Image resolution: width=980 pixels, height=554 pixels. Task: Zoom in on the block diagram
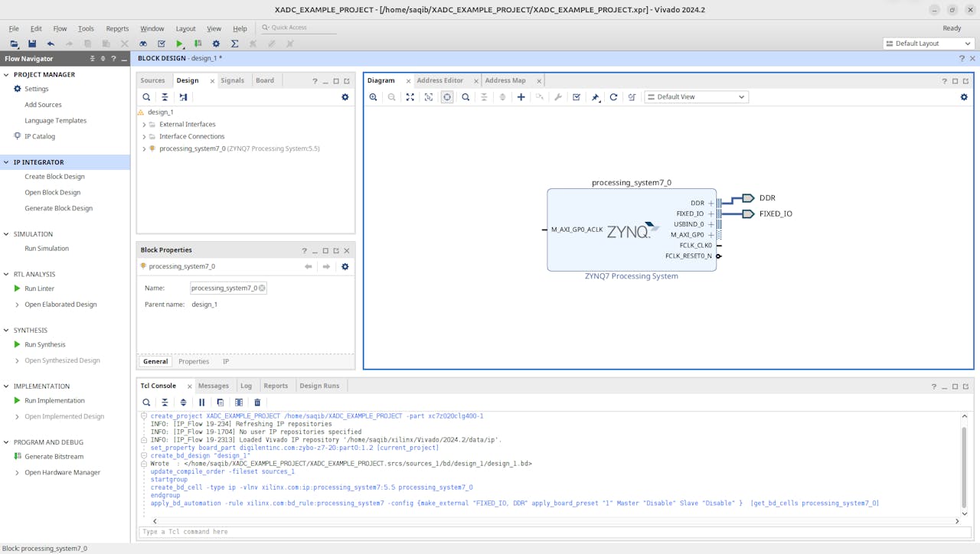tap(374, 97)
